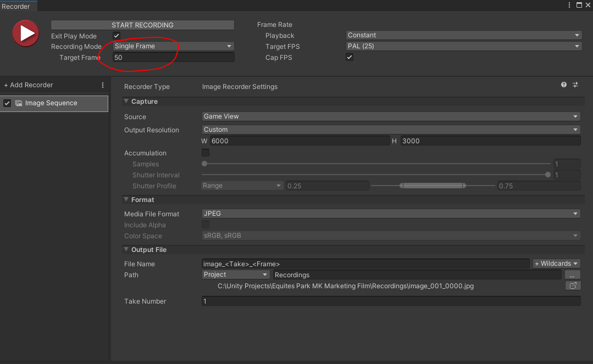This screenshot has height=364, width=593.
Task: Open the Recorder window context menu
Action: click(x=569, y=5)
